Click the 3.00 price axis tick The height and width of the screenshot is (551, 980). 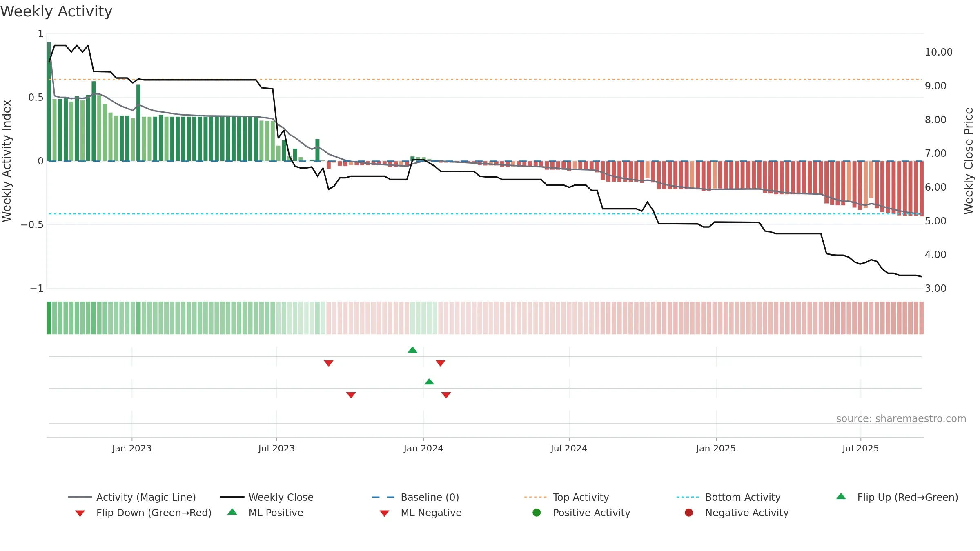[x=935, y=289]
